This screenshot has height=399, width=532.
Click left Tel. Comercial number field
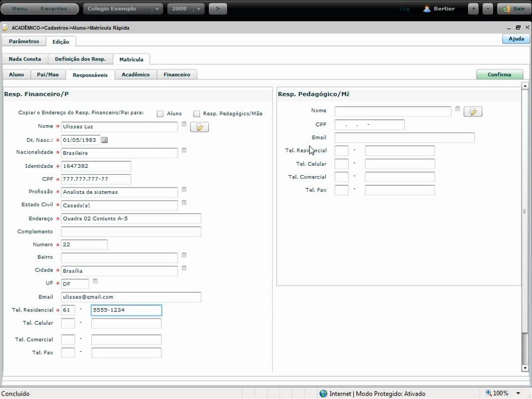click(126, 340)
